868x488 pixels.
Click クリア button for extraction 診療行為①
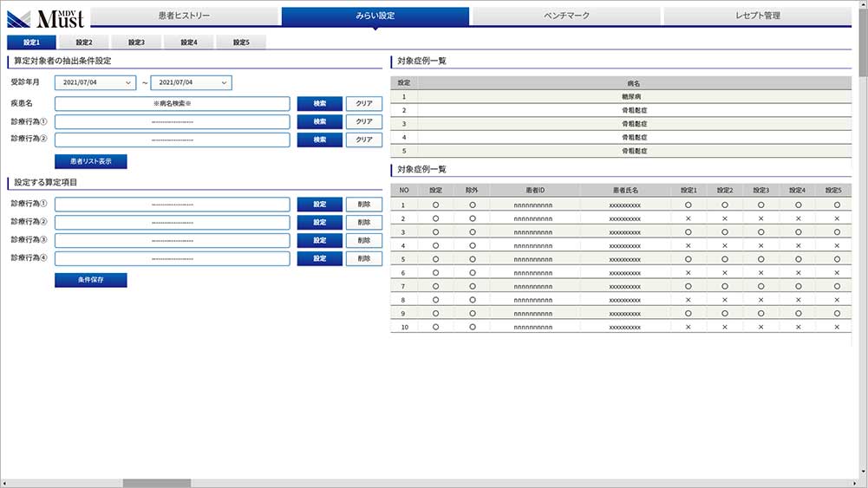[363, 121]
